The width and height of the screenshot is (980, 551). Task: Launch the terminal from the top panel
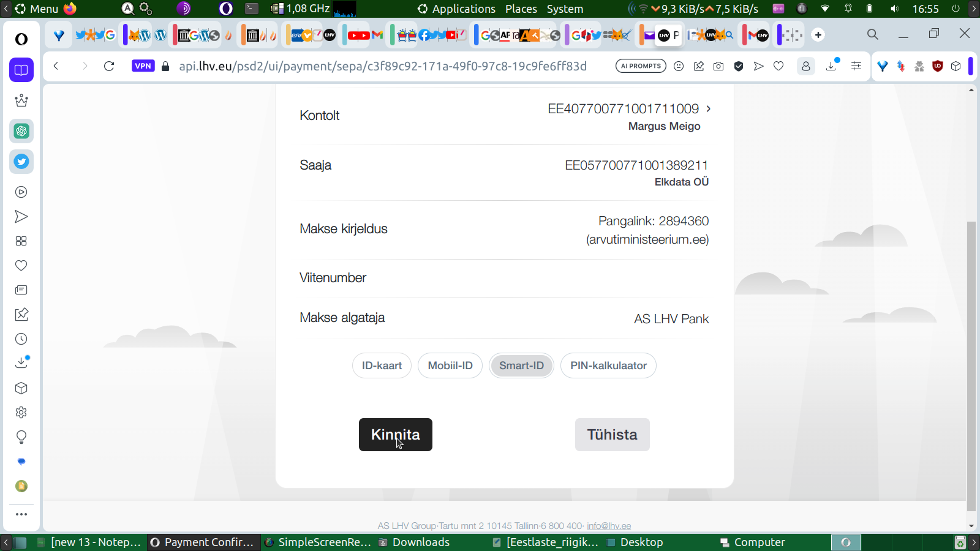(x=252, y=9)
